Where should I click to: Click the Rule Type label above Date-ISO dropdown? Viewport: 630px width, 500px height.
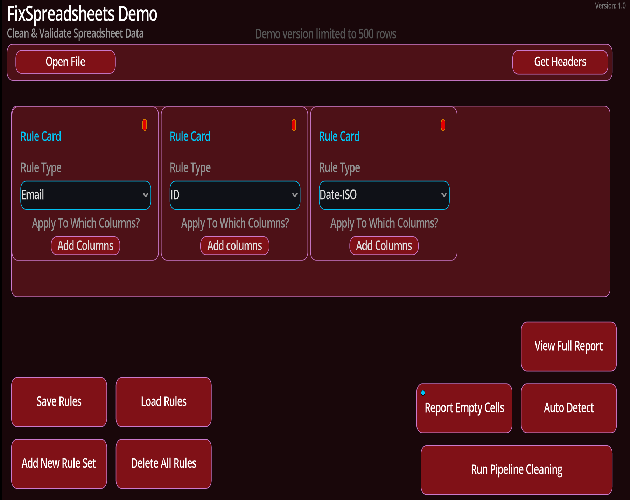340,168
